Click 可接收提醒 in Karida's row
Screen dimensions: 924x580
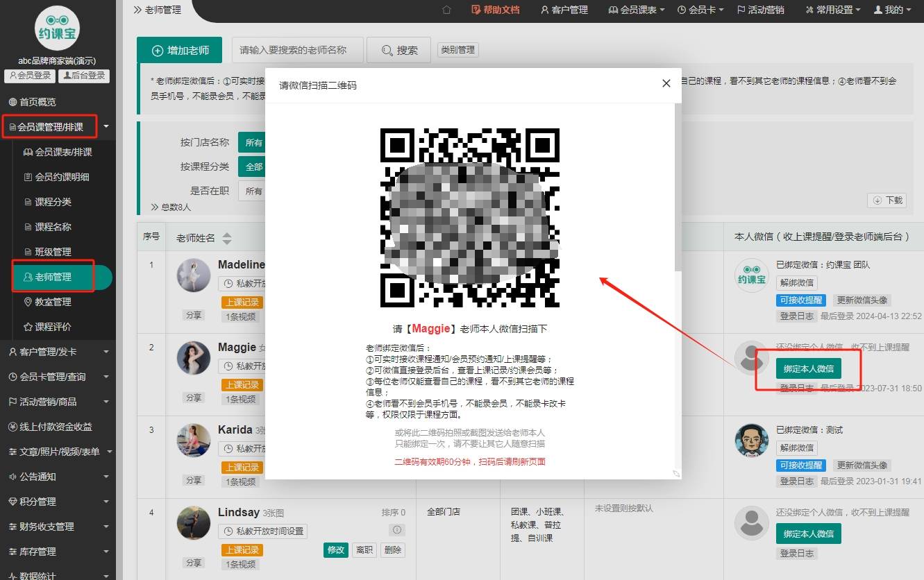(801, 466)
